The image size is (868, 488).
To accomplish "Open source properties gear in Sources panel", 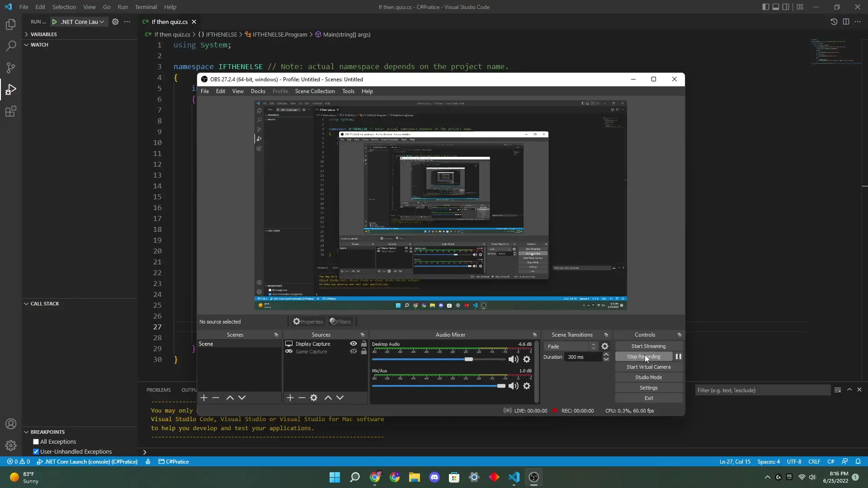I will click(x=314, y=398).
